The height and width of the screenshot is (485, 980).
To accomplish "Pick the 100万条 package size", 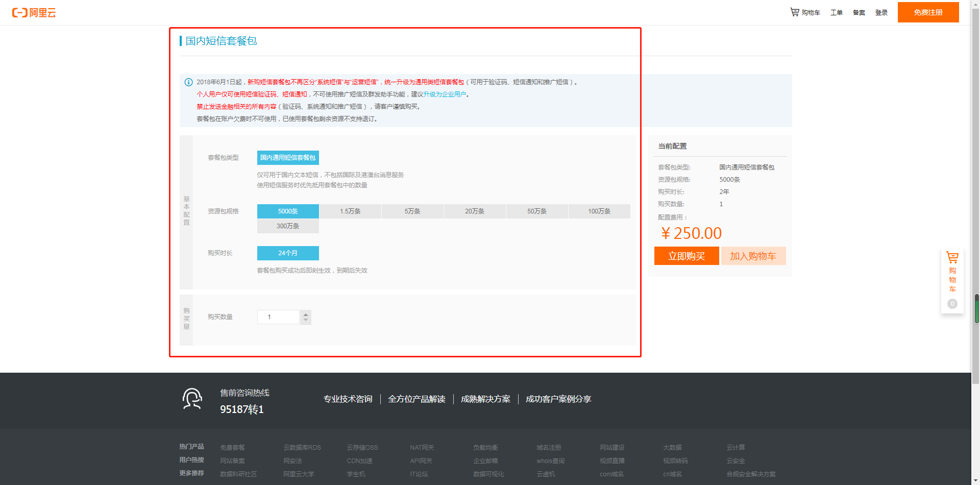I will 599,211.
